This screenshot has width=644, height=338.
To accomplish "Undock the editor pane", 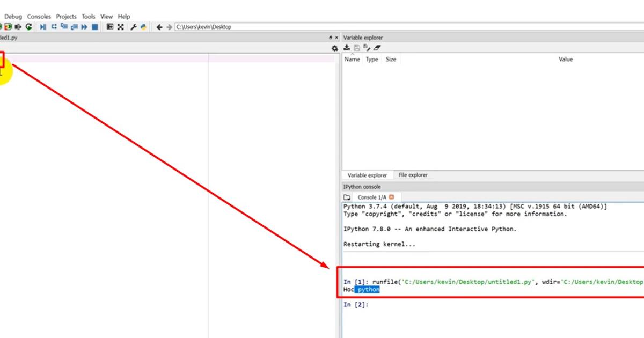I will click(x=331, y=38).
